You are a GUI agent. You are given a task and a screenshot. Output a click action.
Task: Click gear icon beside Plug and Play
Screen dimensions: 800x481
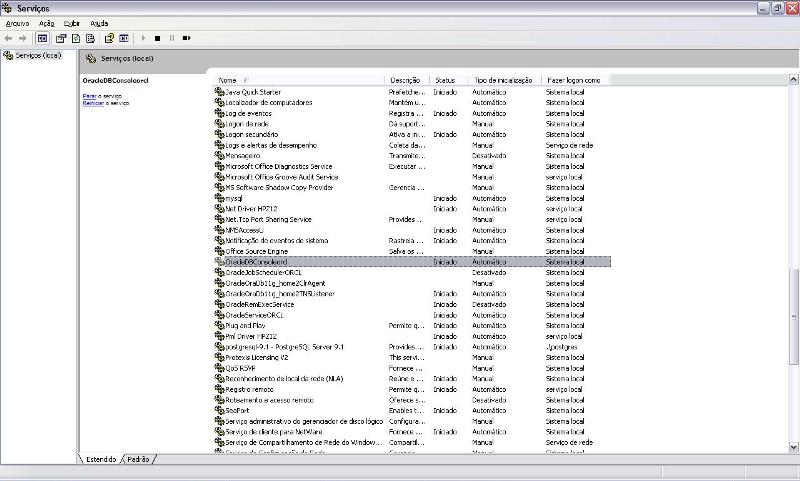(x=219, y=325)
